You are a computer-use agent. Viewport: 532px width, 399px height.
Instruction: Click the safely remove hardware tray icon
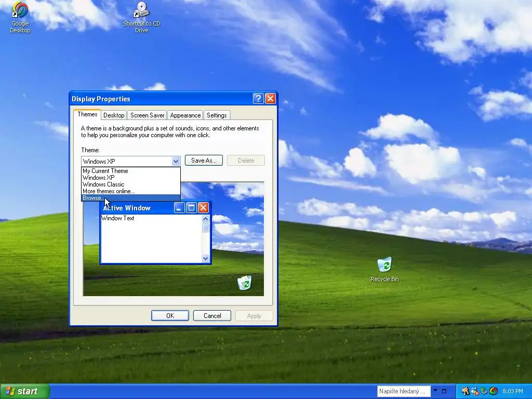(484, 391)
